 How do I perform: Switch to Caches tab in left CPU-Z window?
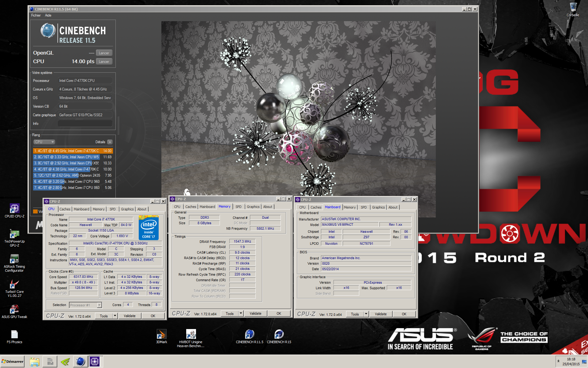coord(65,209)
